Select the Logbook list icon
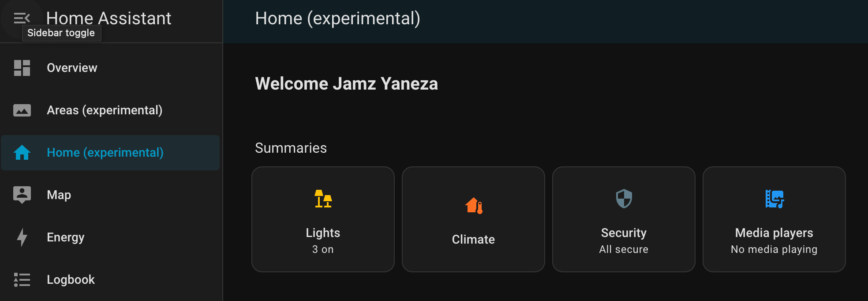 pyautogui.click(x=22, y=279)
